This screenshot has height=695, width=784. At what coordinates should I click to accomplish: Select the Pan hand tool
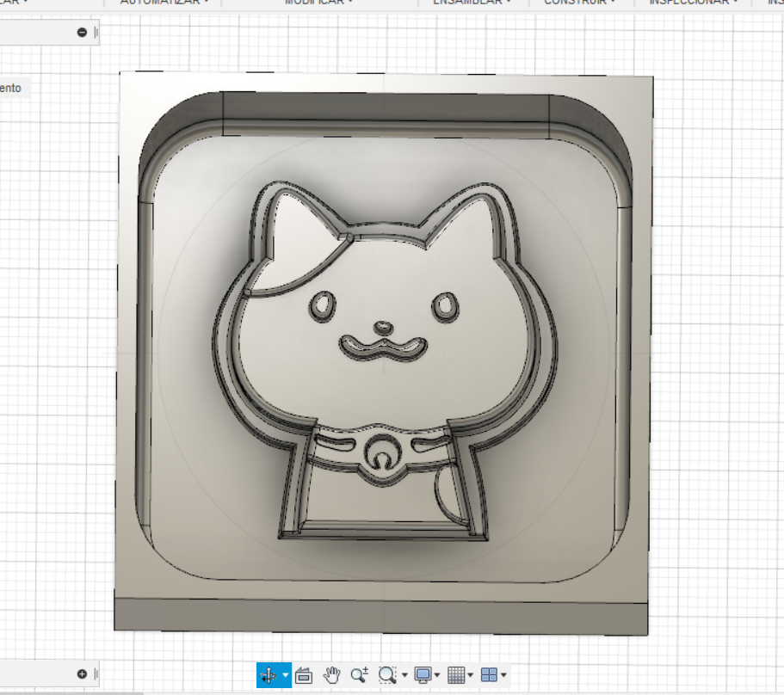[x=331, y=675]
